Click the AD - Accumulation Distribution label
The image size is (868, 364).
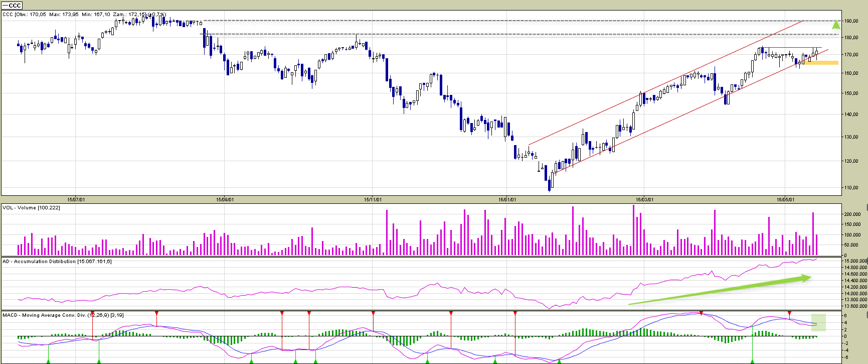click(x=57, y=262)
